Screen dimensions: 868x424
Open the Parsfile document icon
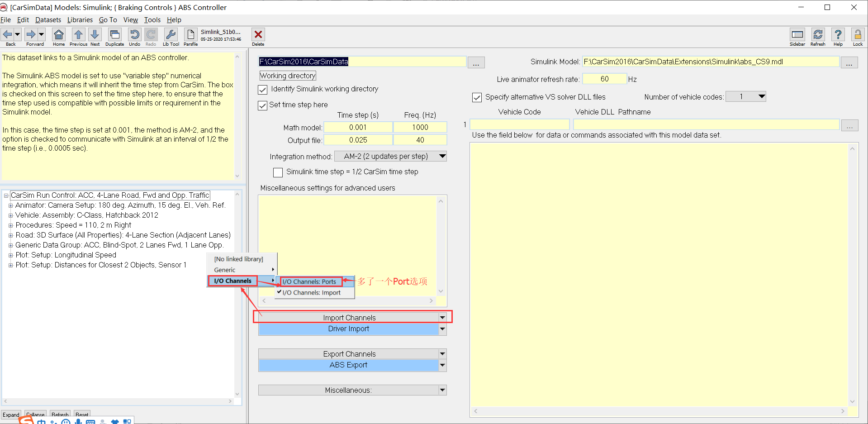(x=190, y=34)
